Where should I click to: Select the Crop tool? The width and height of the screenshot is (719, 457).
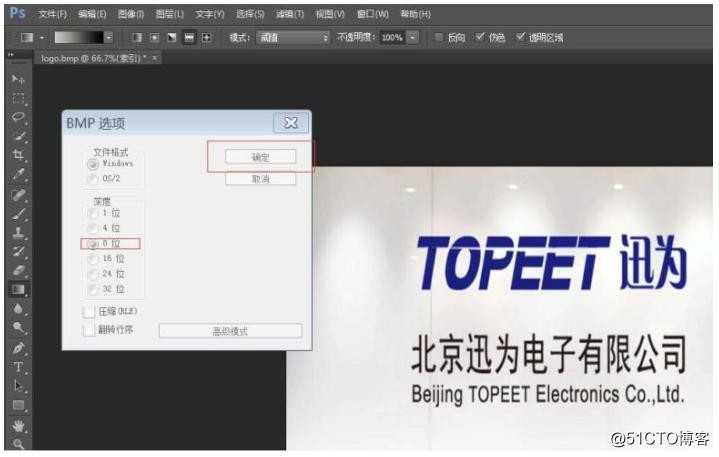pos(18,155)
